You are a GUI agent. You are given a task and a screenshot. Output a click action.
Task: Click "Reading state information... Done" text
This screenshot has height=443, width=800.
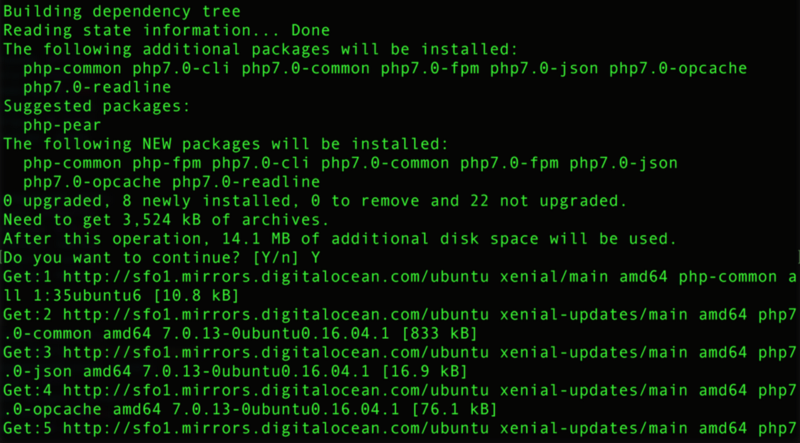pos(161,30)
